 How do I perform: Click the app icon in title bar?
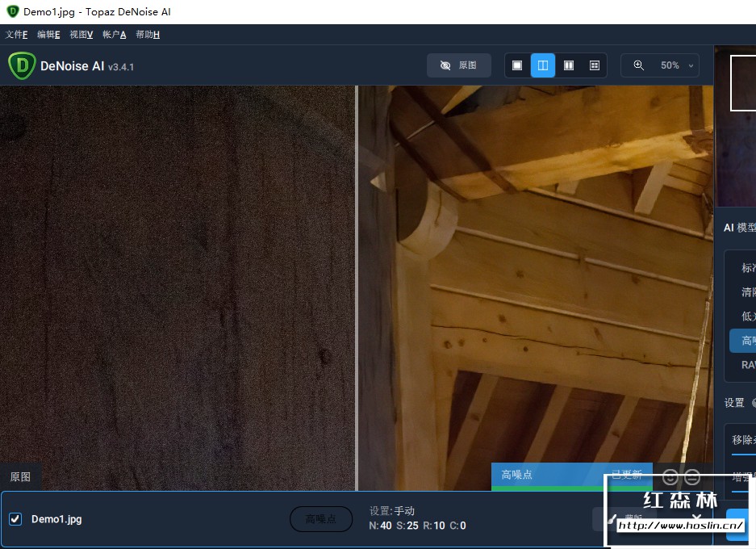coord(13,11)
